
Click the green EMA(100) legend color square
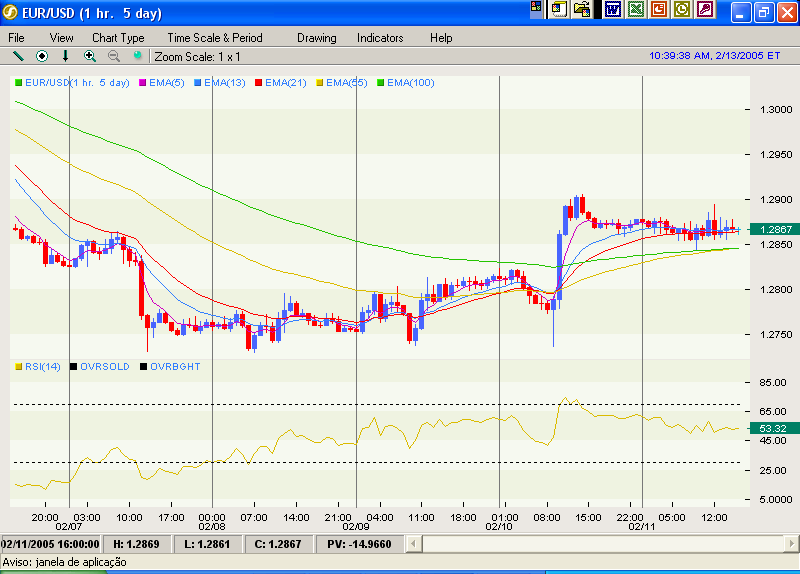click(380, 83)
